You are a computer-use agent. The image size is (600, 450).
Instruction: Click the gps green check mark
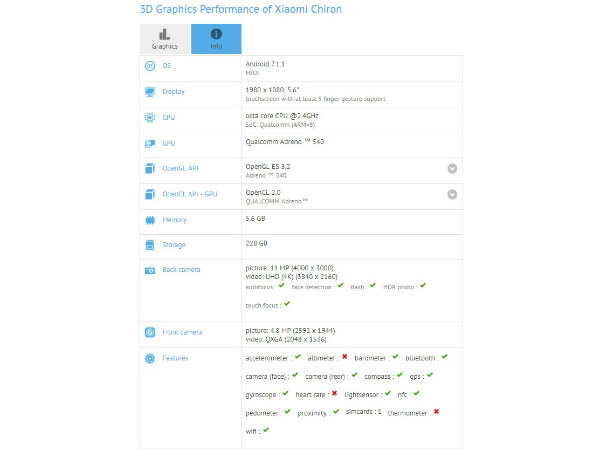[x=430, y=375]
